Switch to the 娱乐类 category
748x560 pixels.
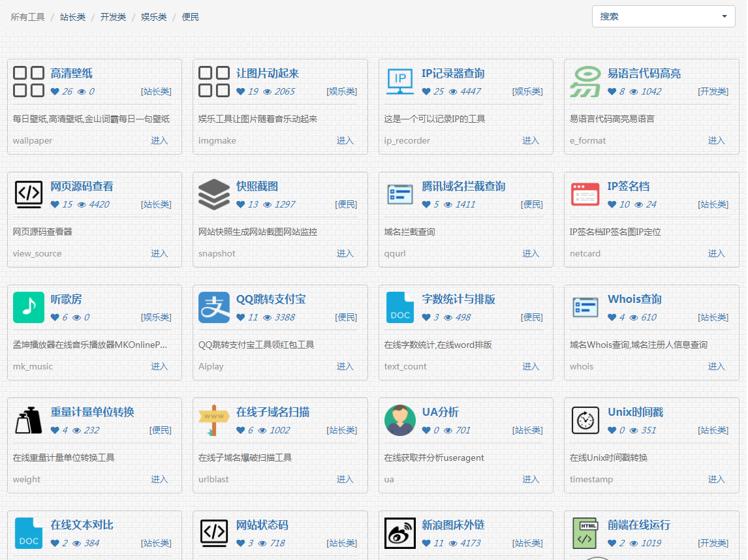coord(153,17)
